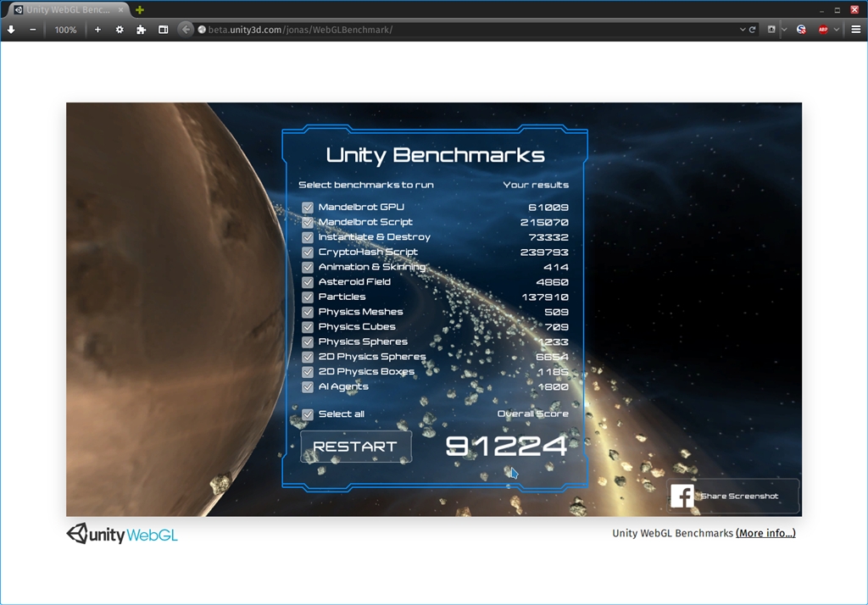This screenshot has width=868, height=605.
Task: Toggle Physics Spheres checkbox
Action: [x=308, y=341]
